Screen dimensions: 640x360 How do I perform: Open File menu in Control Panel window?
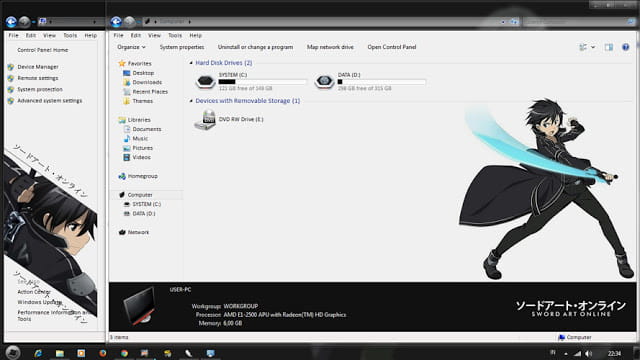(13, 36)
